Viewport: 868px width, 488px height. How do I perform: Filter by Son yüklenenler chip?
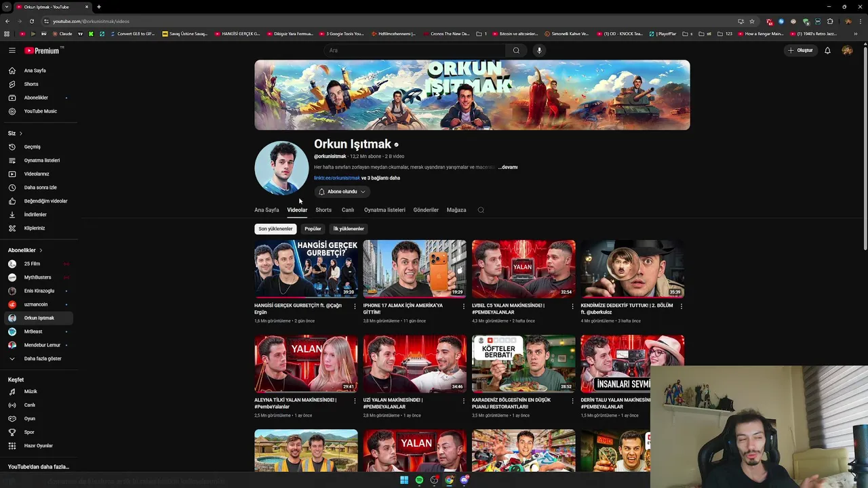click(x=275, y=229)
